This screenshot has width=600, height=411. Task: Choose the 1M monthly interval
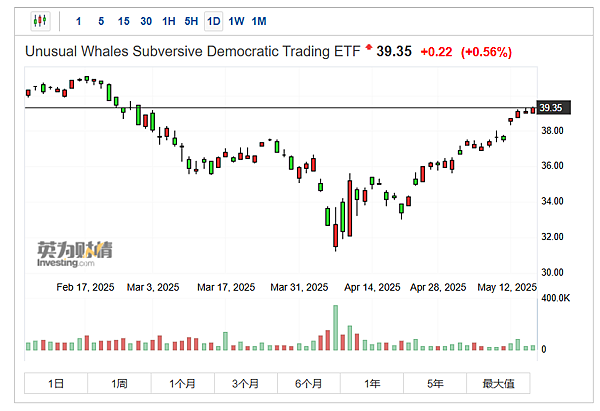pyautogui.click(x=259, y=21)
